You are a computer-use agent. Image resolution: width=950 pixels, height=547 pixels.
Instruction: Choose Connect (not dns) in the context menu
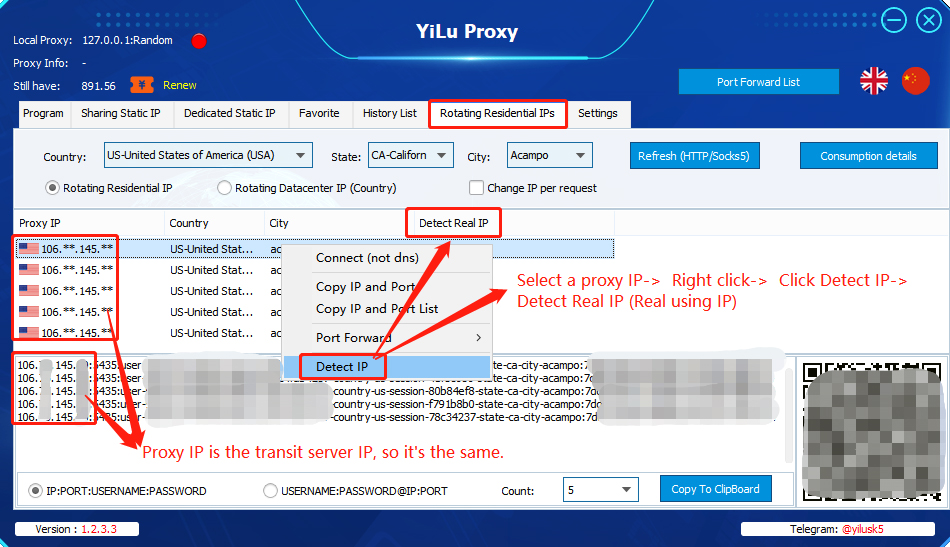click(387, 257)
